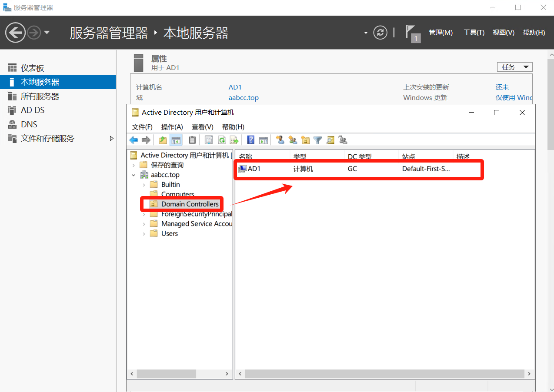This screenshot has width=554, height=392.
Task: Click the filter funnel icon
Action: [x=318, y=140]
